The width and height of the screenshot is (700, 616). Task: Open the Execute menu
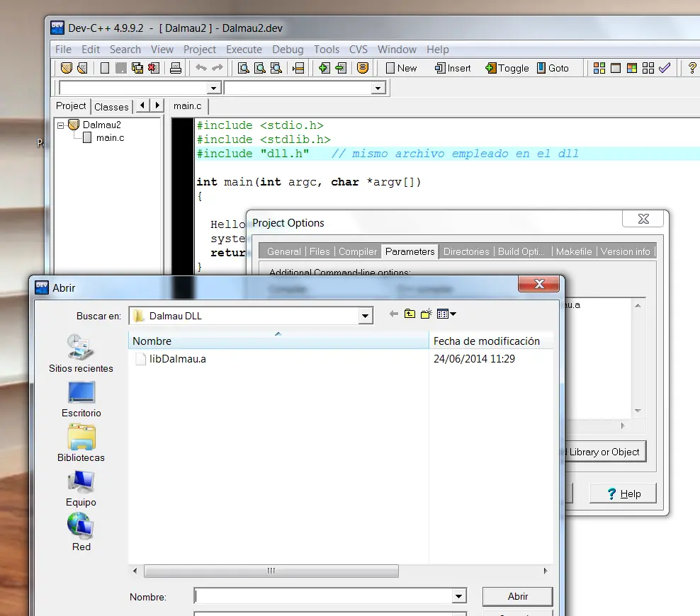click(x=244, y=49)
